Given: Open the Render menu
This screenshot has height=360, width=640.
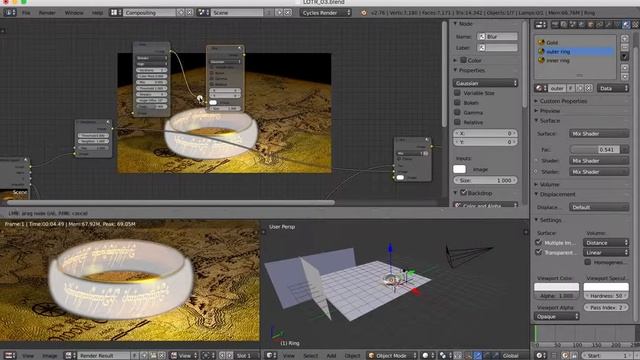Looking at the screenshot, I should coord(47,13).
